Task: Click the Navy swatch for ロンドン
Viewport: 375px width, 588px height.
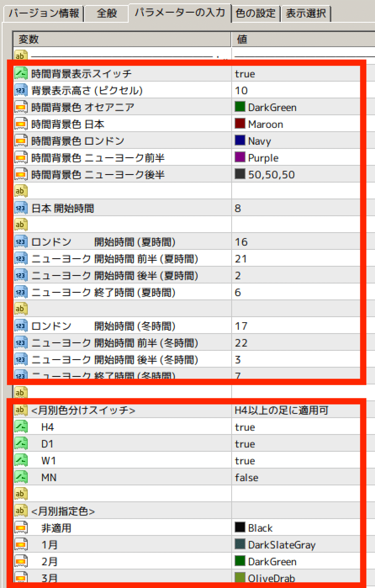Action: click(240, 140)
